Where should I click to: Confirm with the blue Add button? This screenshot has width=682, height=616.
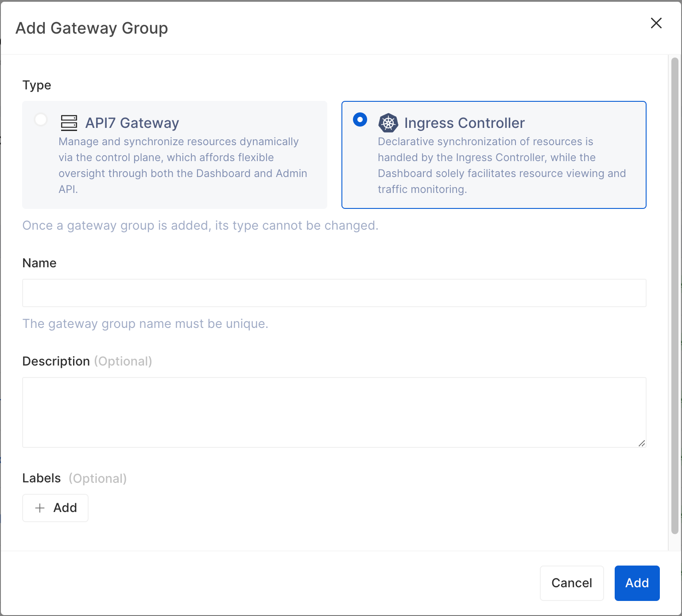637,583
